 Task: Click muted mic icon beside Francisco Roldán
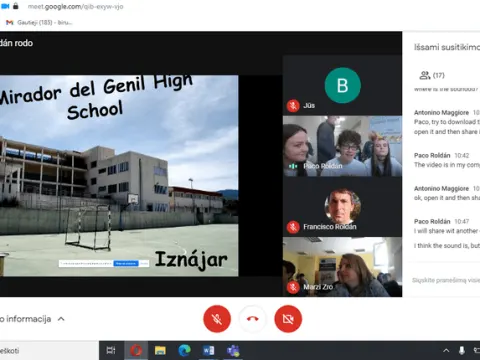(293, 227)
